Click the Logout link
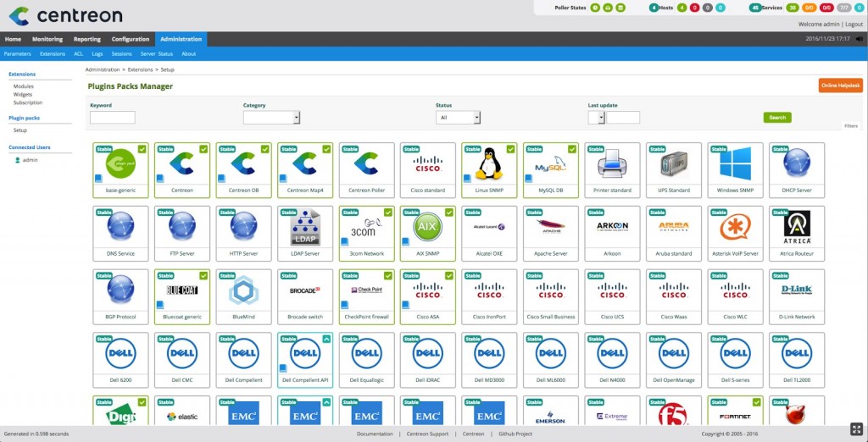The height and width of the screenshot is (442, 868). click(854, 25)
